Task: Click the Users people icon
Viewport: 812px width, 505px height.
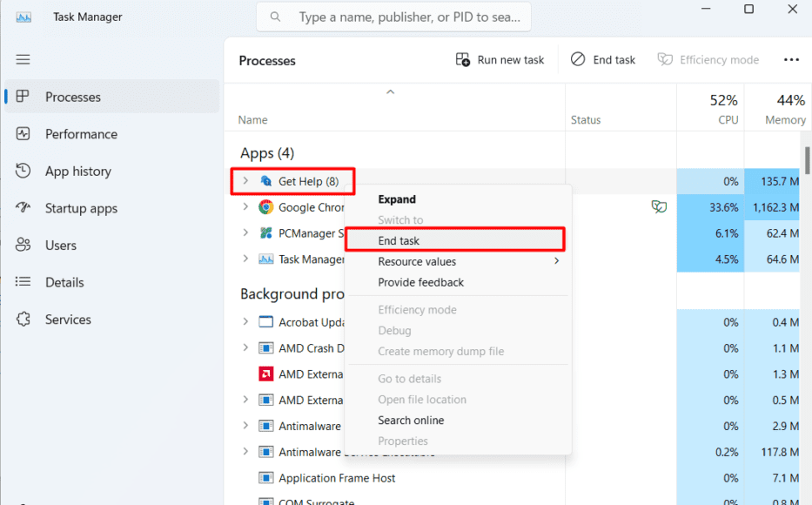Action: click(23, 245)
